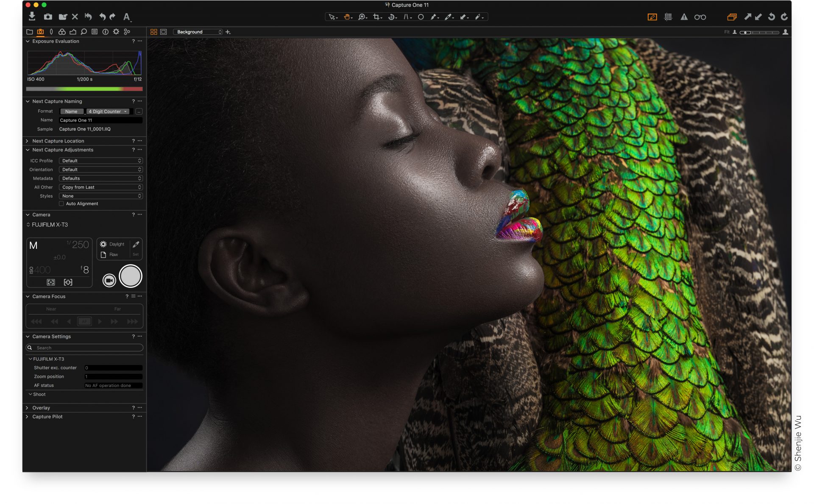
Task: Click the trigger capture shutter button
Action: (x=130, y=277)
